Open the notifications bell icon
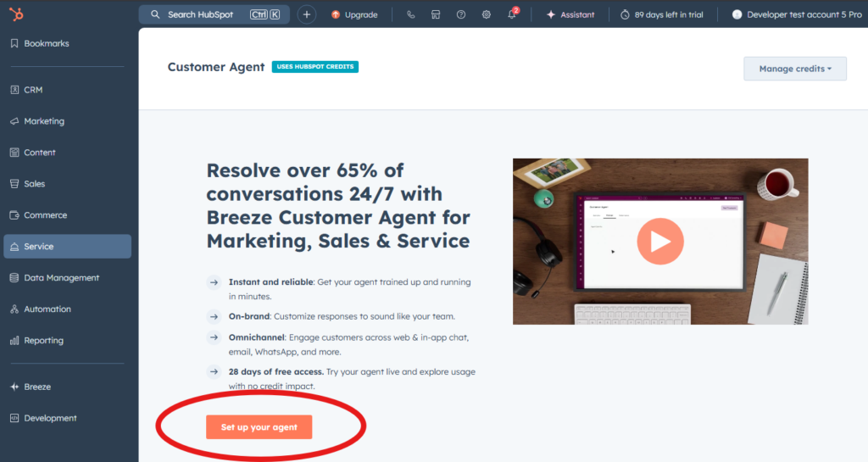This screenshot has height=462, width=868. click(x=512, y=14)
